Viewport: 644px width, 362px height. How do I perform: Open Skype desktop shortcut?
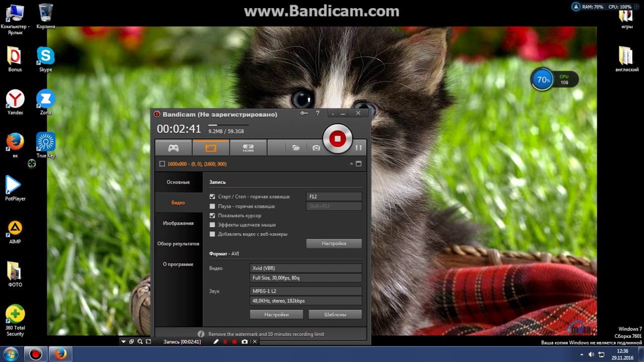[46, 59]
